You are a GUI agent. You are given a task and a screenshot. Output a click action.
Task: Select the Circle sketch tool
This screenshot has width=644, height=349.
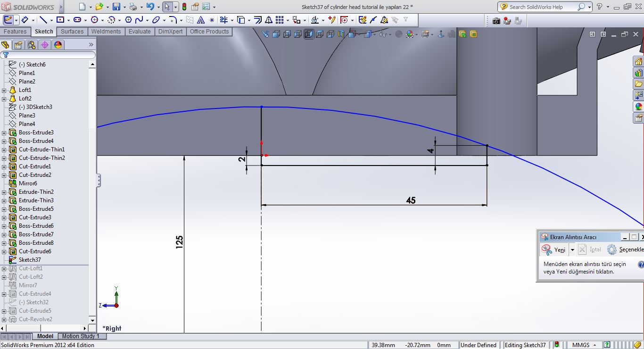coord(94,20)
